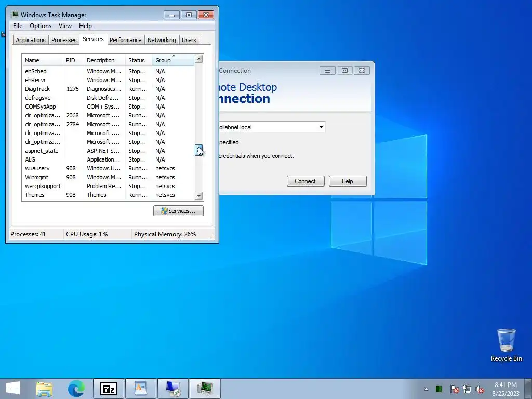Switch to the Networking tab

162,40
